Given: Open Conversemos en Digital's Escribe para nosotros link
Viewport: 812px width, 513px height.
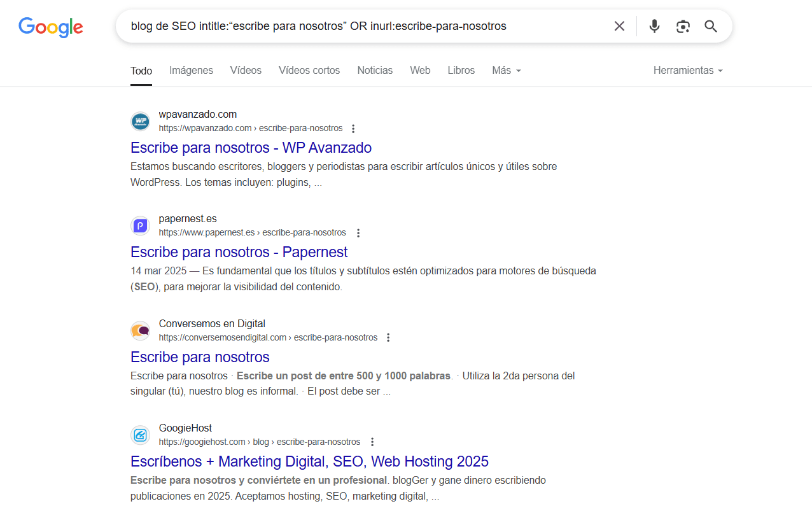Looking at the screenshot, I should [200, 356].
